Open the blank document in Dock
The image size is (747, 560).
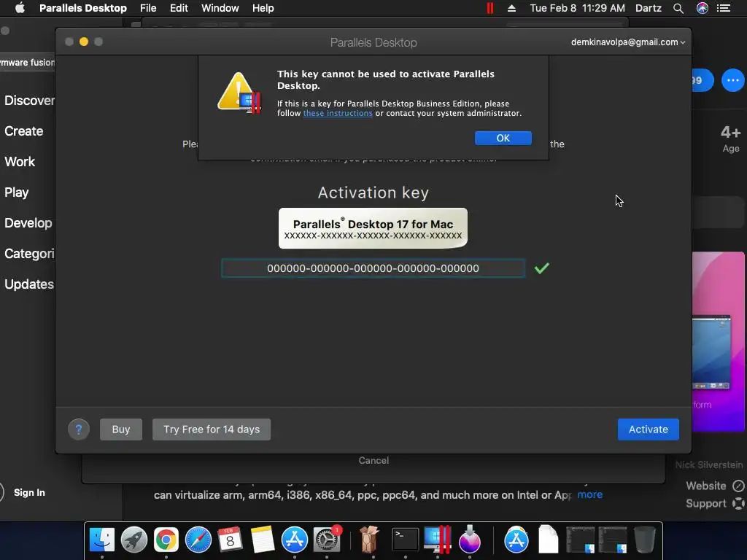(548, 540)
